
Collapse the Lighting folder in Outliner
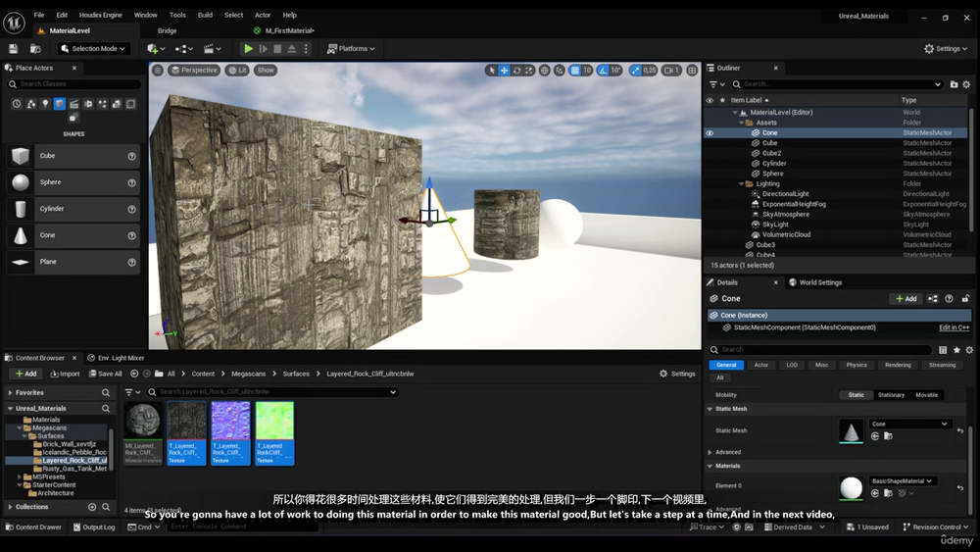click(x=741, y=183)
